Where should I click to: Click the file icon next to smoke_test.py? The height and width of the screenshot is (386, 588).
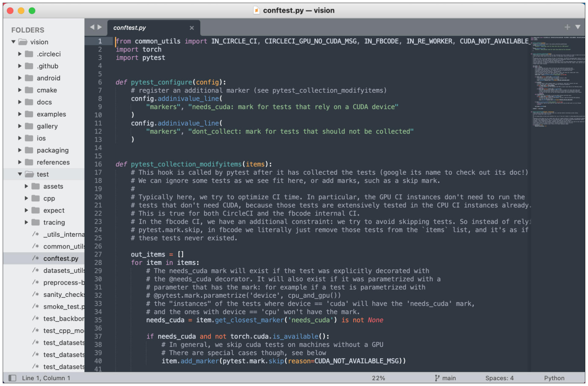coord(36,306)
